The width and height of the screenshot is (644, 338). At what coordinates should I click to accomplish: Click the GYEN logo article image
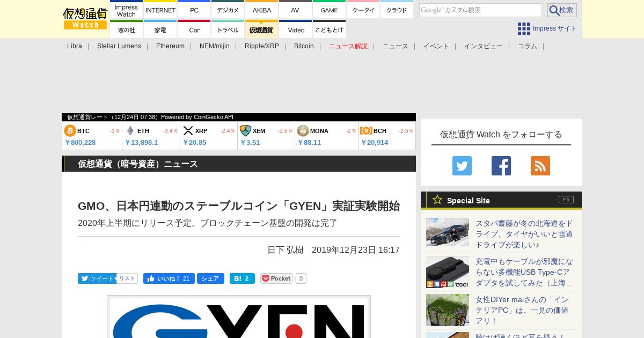239,318
